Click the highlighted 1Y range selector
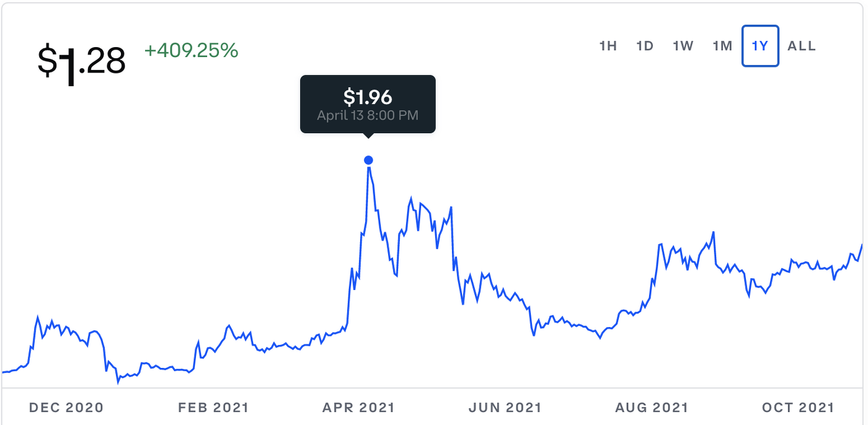 [760, 45]
